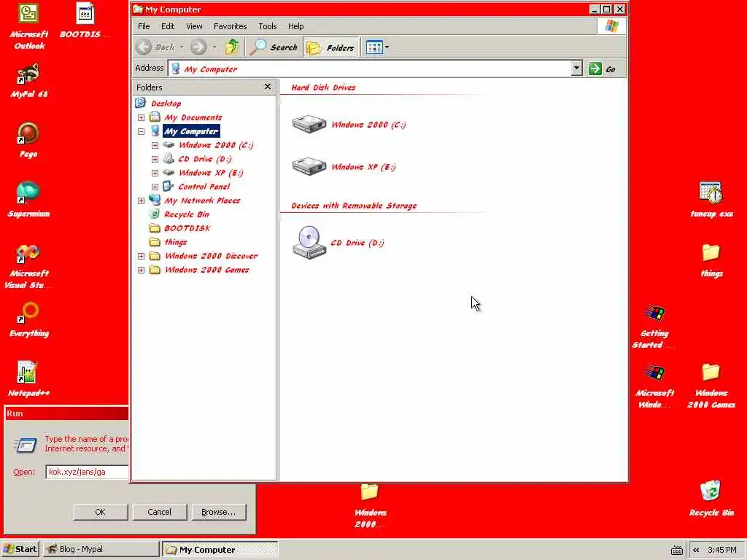This screenshot has height=560, width=747.
Task: Open the Forward history dropdown arrow
Action: pos(214,47)
